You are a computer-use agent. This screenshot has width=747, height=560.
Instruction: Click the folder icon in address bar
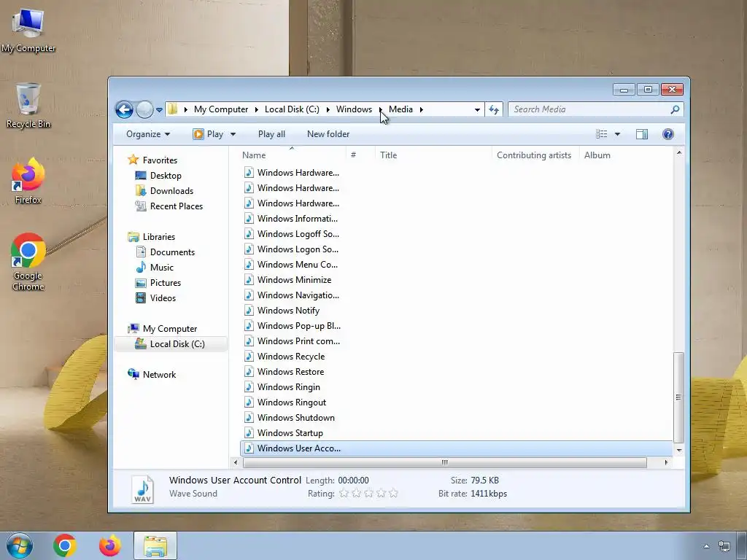tap(172, 109)
